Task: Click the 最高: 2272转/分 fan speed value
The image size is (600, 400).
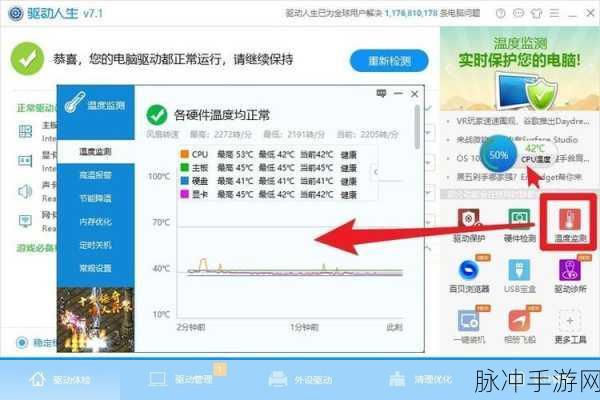Action: 221,134
